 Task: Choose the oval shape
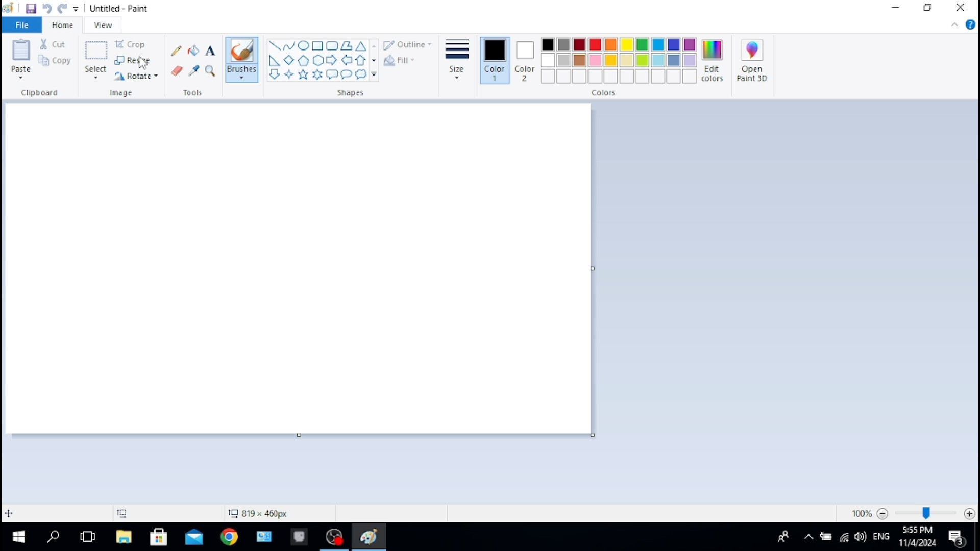tap(303, 45)
